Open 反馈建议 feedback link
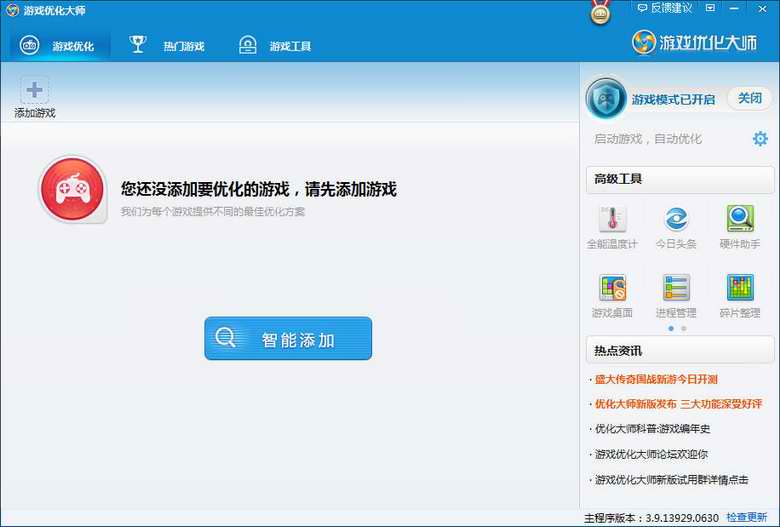Viewport: 780px width, 527px height. point(665,8)
